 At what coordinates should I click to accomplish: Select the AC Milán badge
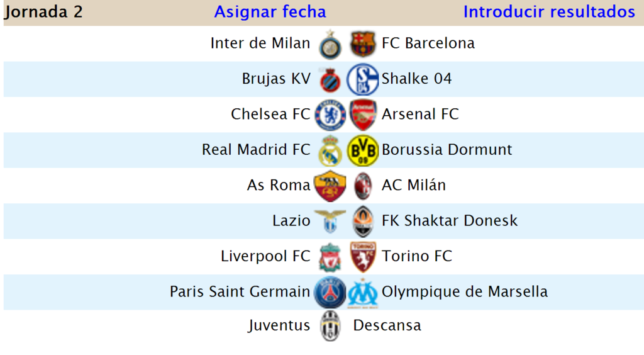(x=363, y=186)
